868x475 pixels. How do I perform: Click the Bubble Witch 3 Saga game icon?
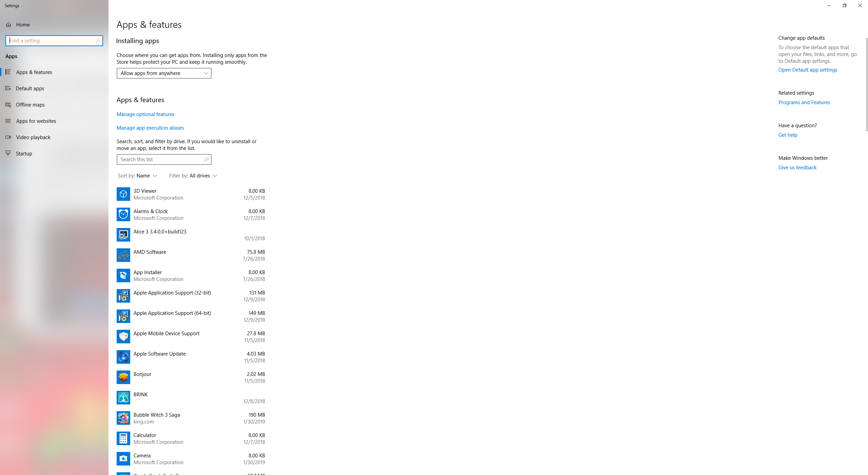(x=123, y=418)
